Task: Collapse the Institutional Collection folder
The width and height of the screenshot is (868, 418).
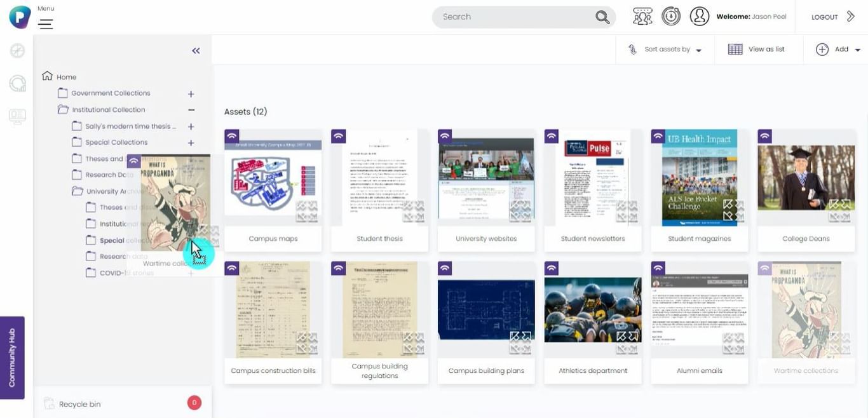Action: pos(191,110)
